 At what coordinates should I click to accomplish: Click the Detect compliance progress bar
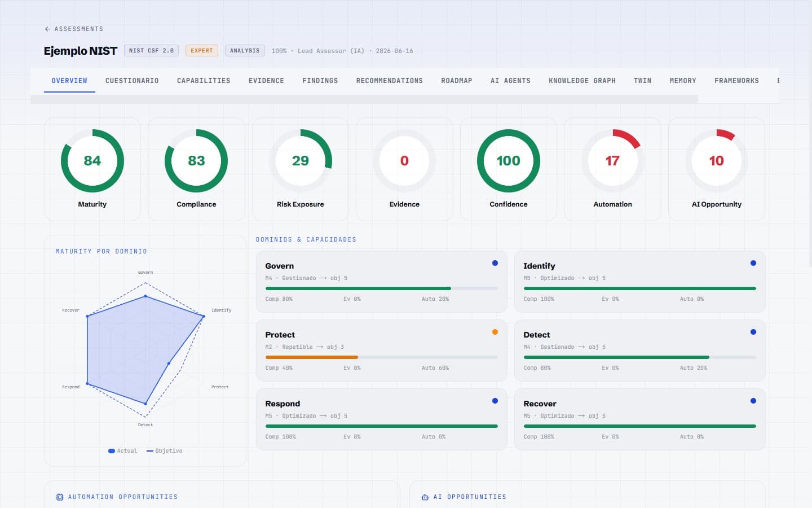(640, 357)
